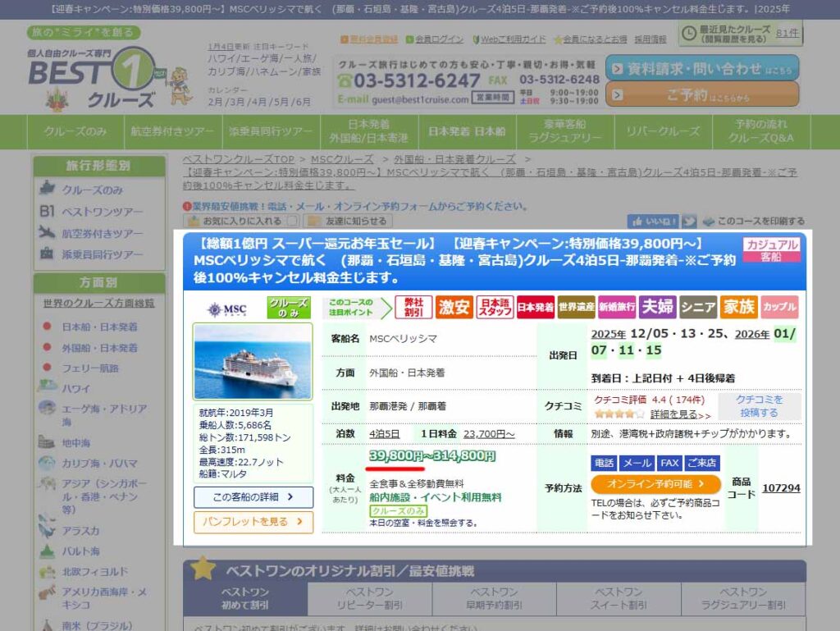Click the FAX booking method icon
This screenshot has width=840, height=631.
click(x=669, y=463)
